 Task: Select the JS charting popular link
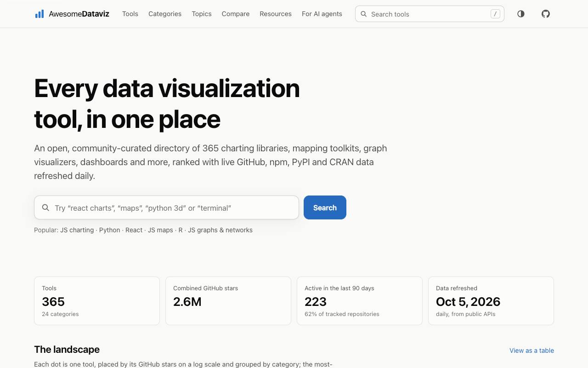[x=77, y=230]
